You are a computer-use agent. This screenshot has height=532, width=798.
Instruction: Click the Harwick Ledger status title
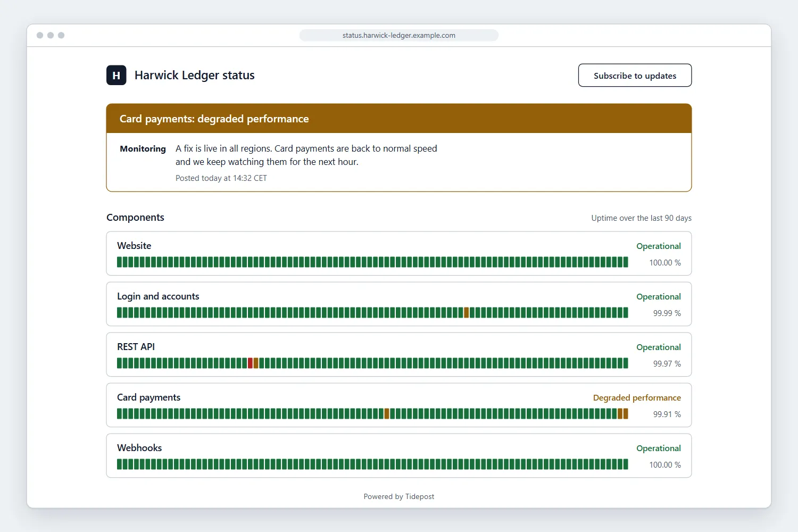click(195, 75)
